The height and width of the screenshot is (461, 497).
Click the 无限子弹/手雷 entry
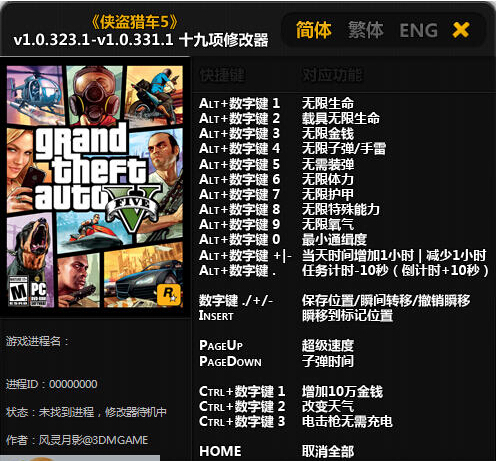click(344, 149)
